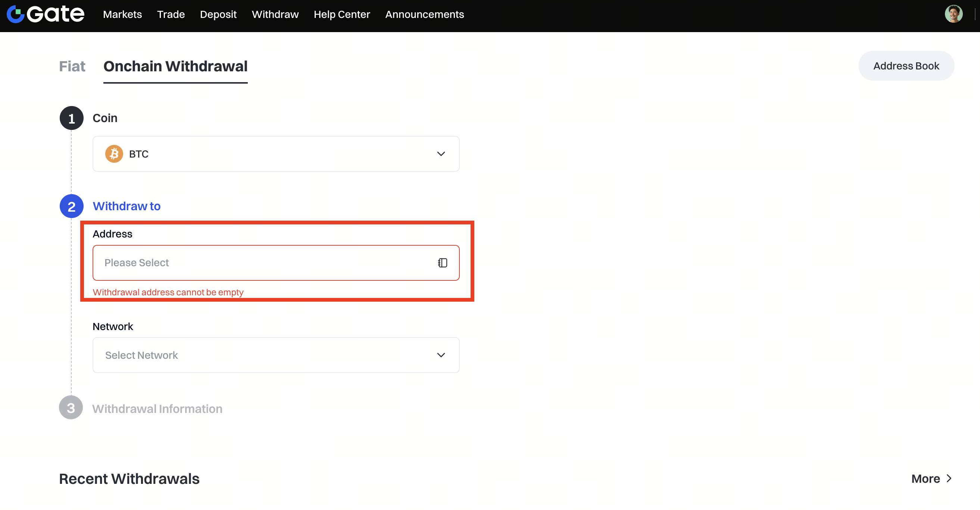Image resolution: width=980 pixels, height=510 pixels.
Task: Click the Gate logo icon
Action: (x=16, y=15)
